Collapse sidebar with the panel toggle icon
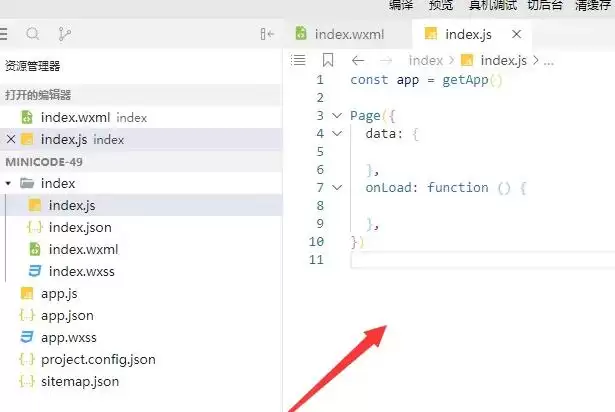The width and height of the screenshot is (615, 412). coord(267,34)
